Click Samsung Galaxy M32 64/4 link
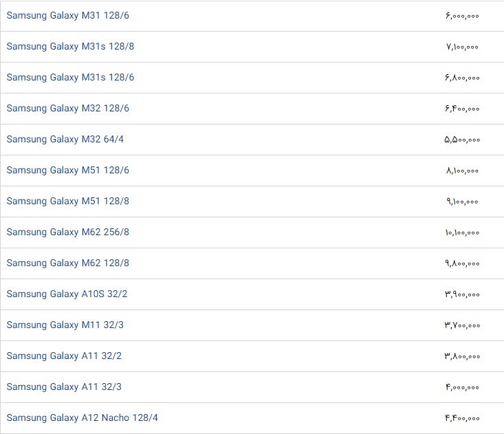This screenshot has width=504, height=434. pyautogui.click(x=65, y=139)
